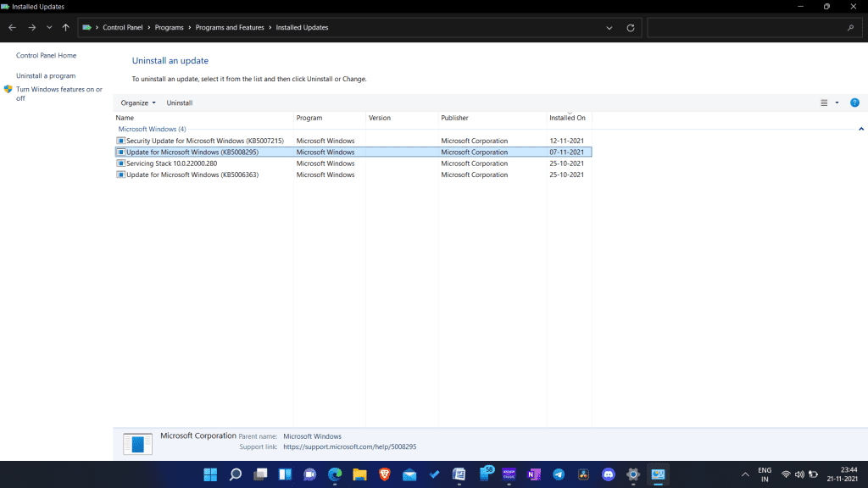This screenshot has height=488, width=868.
Task: Open Microsoft Word from the taskbar
Action: pos(459,474)
